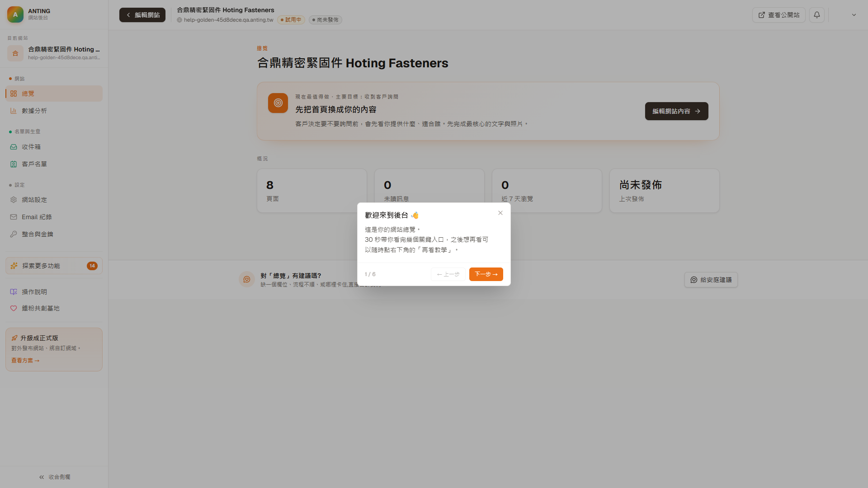The height and width of the screenshot is (488, 868).
Task: Click the feedback chat bubble icon
Action: pos(247,279)
